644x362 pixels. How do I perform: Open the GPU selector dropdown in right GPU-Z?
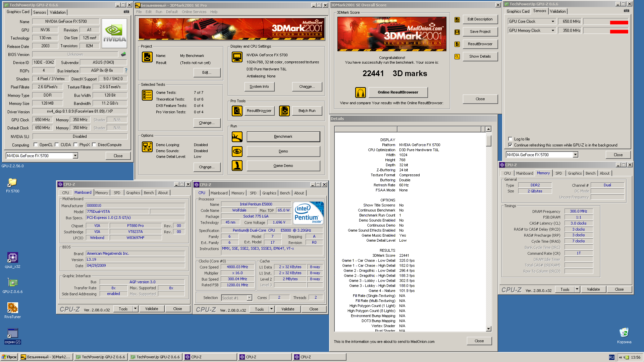click(575, 155)
